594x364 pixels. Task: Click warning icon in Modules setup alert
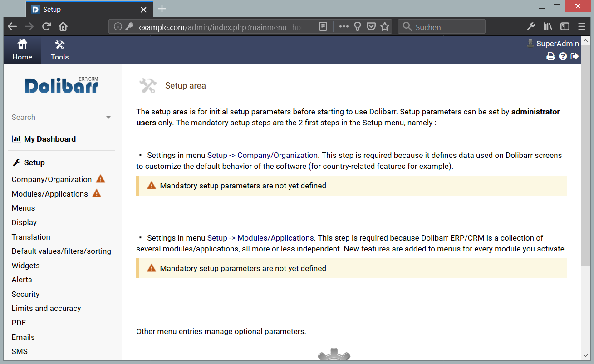tap(152, 268)
